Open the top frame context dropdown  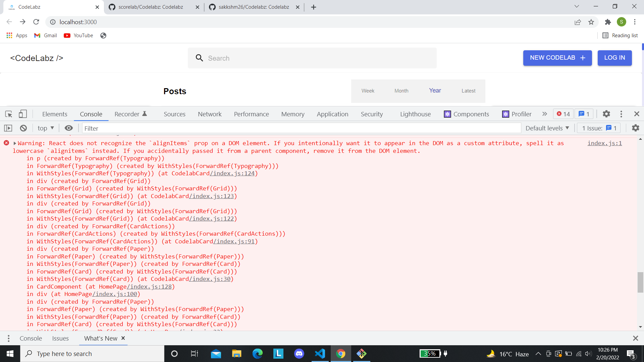tap(46, 128)
